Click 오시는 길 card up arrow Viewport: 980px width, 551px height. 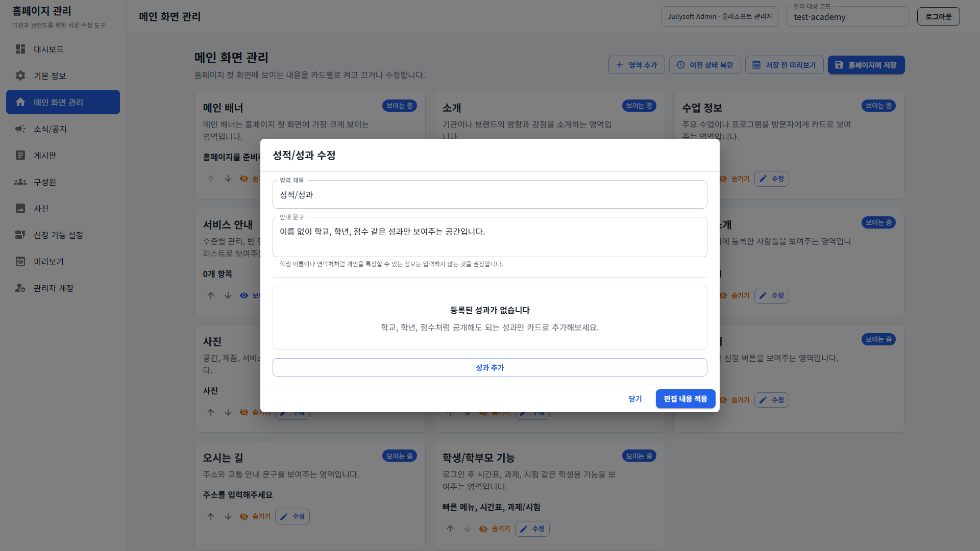click(211, 516)
